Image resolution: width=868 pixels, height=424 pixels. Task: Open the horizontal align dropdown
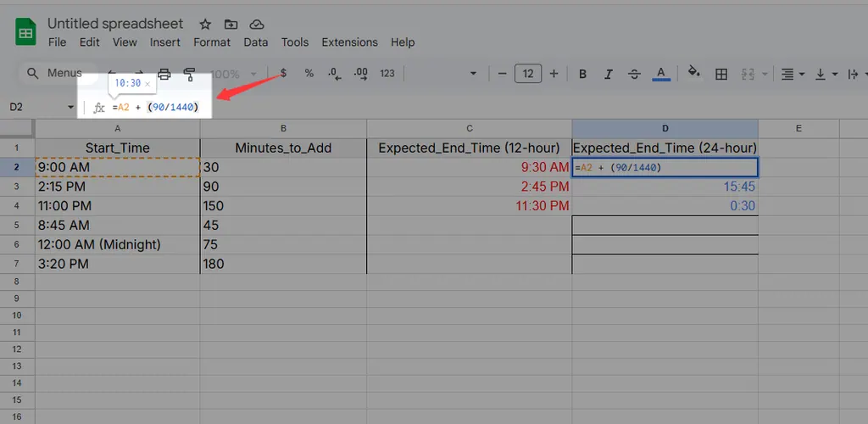point(791,74)
